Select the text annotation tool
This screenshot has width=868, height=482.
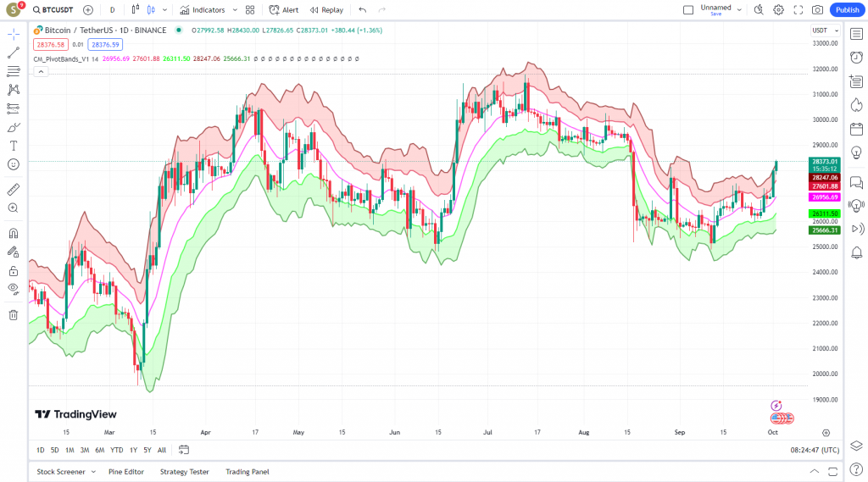click(14, 146)
